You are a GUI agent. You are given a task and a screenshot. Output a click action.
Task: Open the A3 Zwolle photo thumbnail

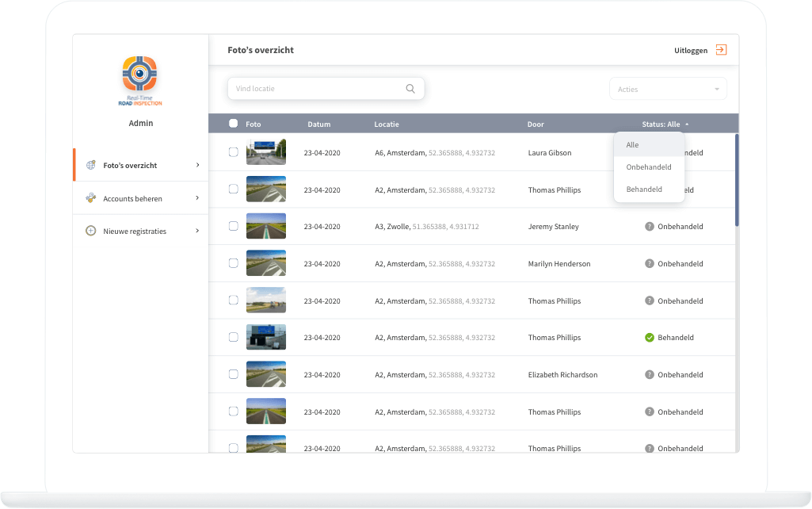click(266, 226)
